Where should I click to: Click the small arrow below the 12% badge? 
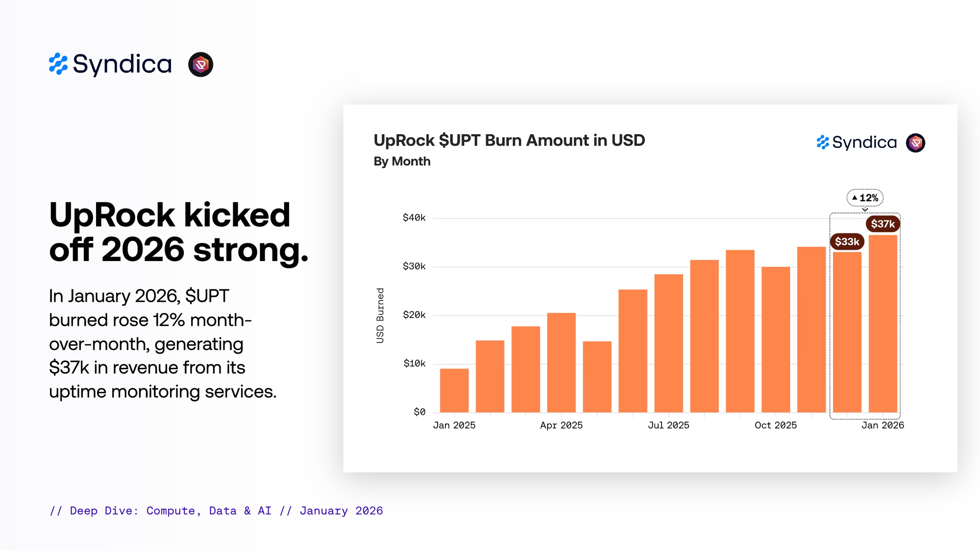point(865,210)
